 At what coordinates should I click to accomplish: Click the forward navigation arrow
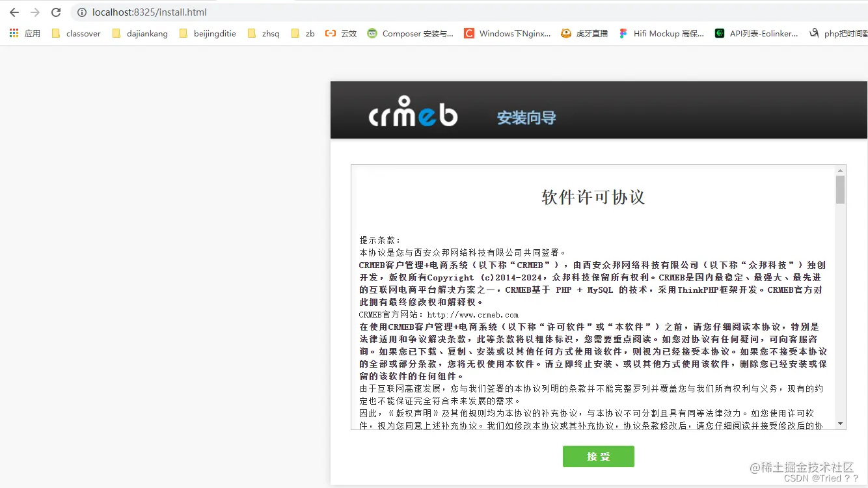[x=35, y=12]
